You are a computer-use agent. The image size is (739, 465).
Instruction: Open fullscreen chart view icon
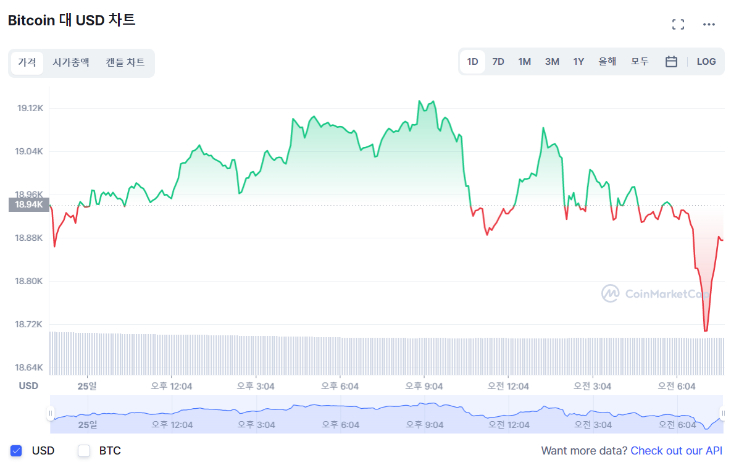[678, 24]
